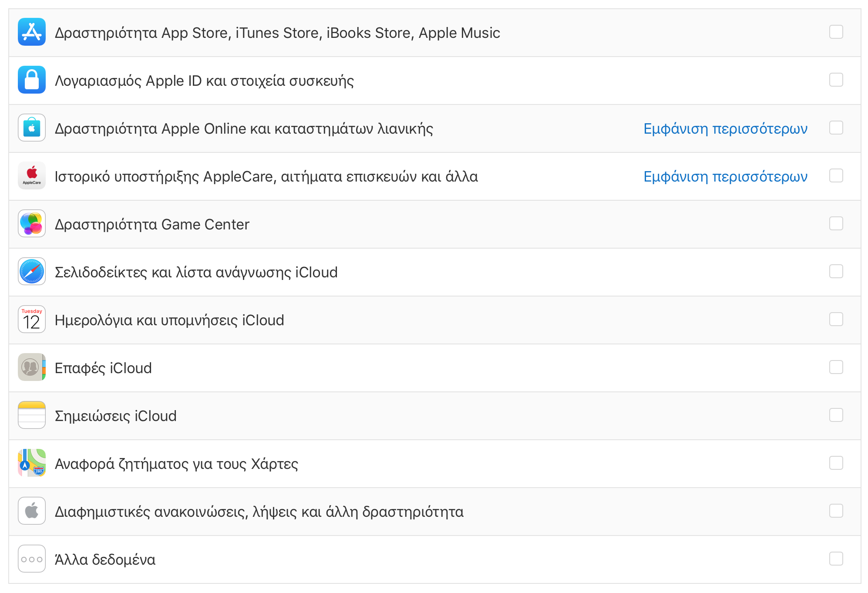Enable the AppleCare support history checkbox
Image resolution: width=868 pixels, height=593 pixels.
click(x=836, y=175)
